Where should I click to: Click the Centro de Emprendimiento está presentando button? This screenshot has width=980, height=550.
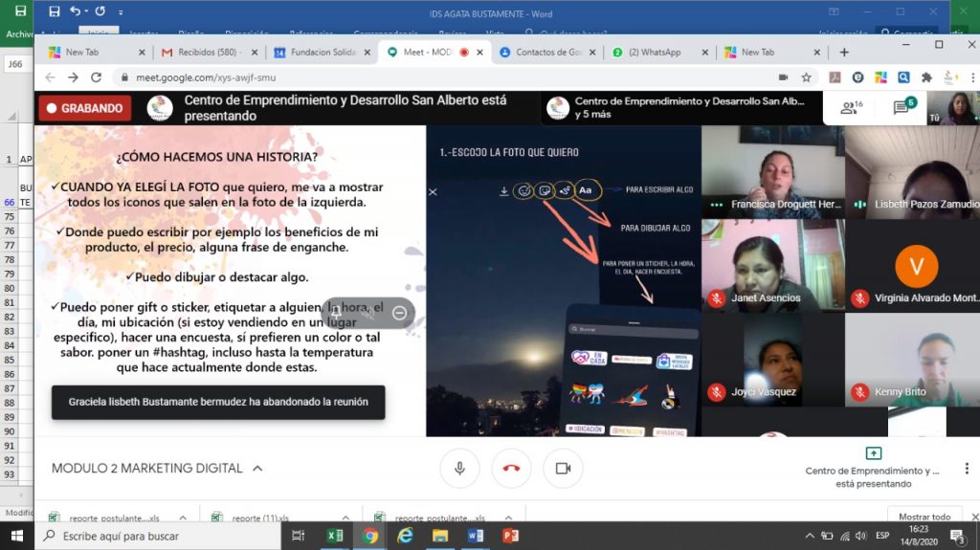[873, 469]
